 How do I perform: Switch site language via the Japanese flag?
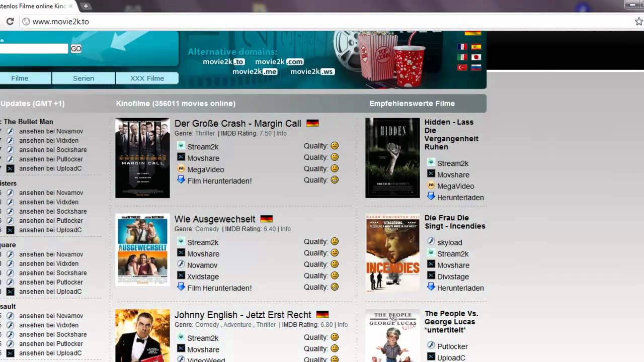pos(476,57)
